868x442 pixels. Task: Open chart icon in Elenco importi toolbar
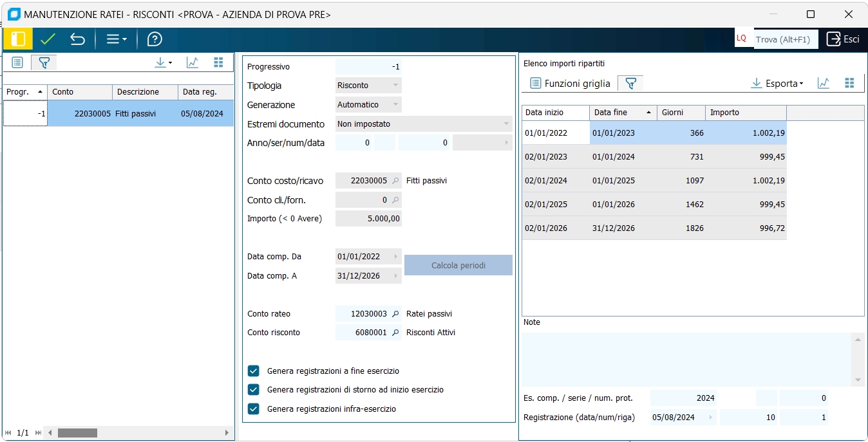point(823,83)
